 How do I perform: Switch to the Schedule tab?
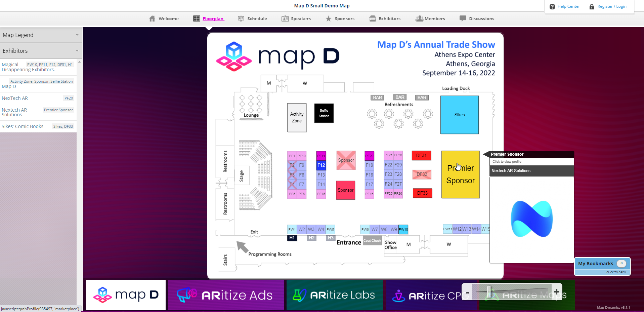point(257,18)
